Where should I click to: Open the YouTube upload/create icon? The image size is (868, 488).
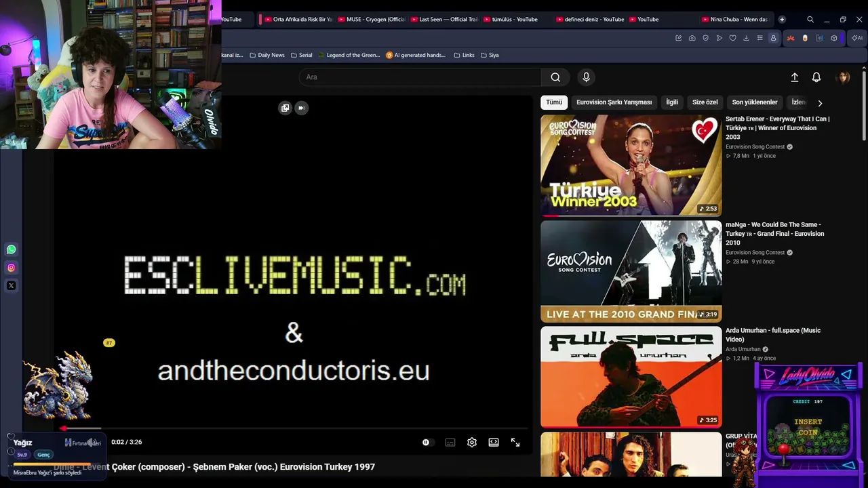point(795,77)
